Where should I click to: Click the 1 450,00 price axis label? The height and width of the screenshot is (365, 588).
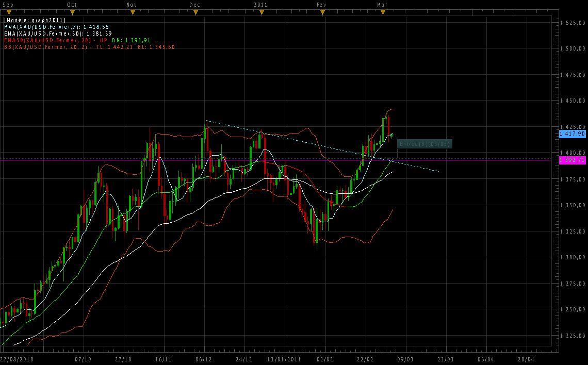point(573,101)
